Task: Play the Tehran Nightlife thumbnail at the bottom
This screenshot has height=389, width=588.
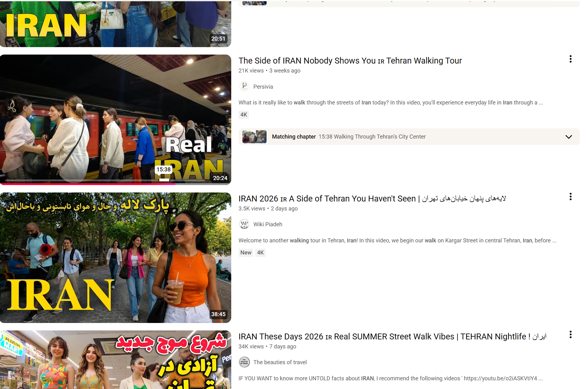Action: [x=115, y=360]
